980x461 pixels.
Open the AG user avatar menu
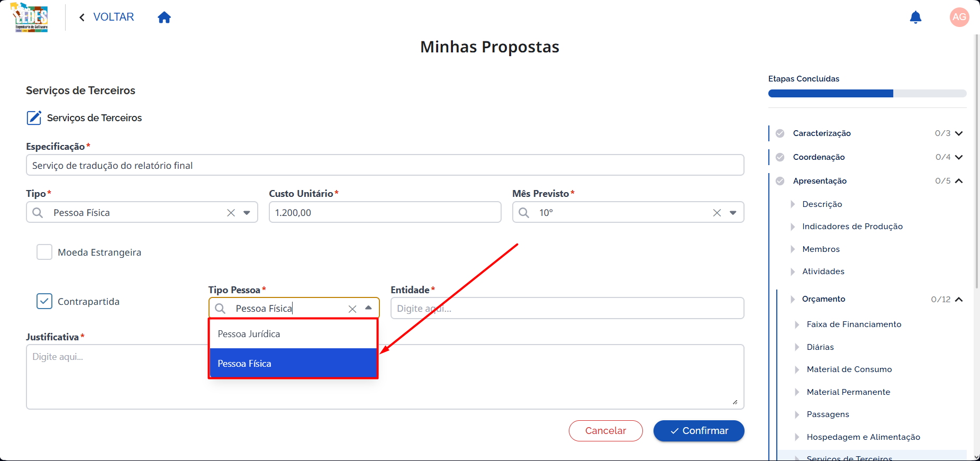pyautogui.click(x=959, y=17)
